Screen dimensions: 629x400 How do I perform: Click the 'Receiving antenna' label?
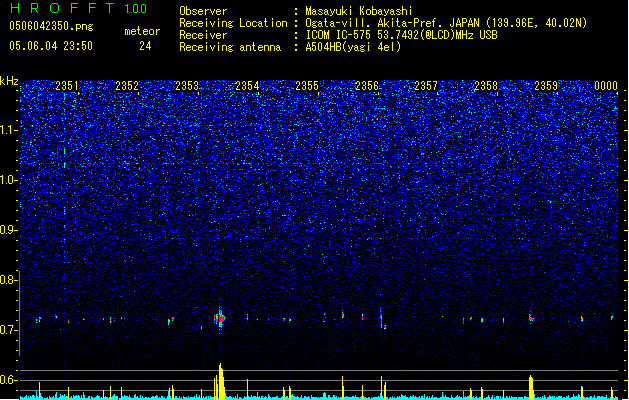tap(230, 47)
